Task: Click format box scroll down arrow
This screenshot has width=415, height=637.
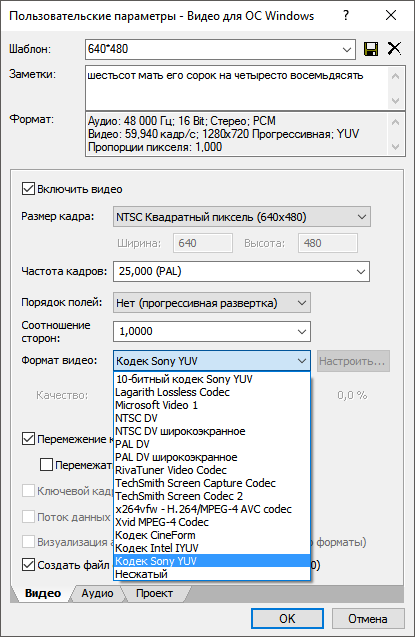Action: [396, 147]
